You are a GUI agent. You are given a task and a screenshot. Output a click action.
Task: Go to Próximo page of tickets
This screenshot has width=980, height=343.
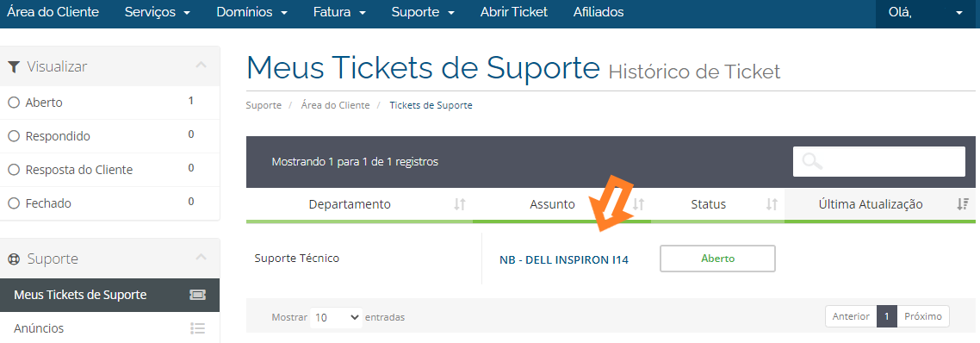pyautogui.click(x=923, y=316)
